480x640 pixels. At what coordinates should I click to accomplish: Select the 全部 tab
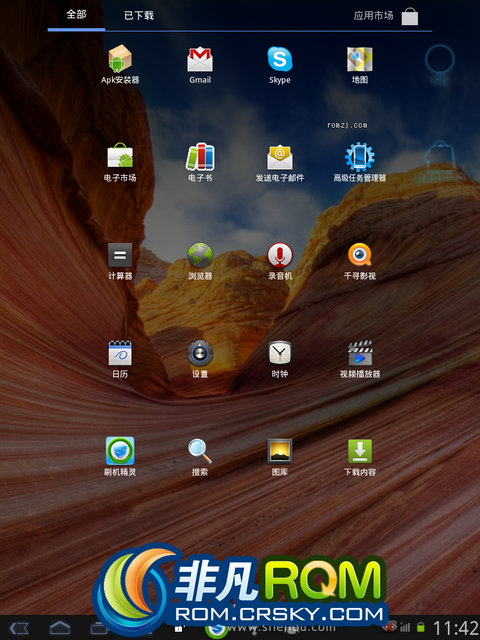[76, 15]
